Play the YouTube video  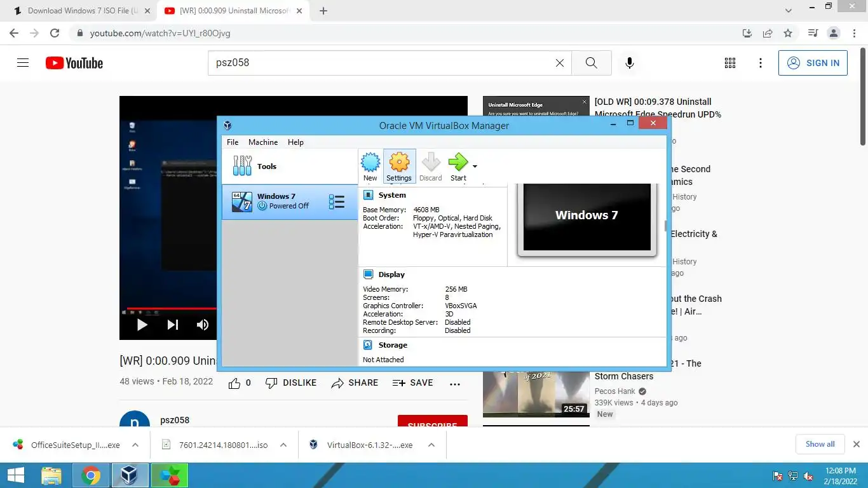[142, 325]
